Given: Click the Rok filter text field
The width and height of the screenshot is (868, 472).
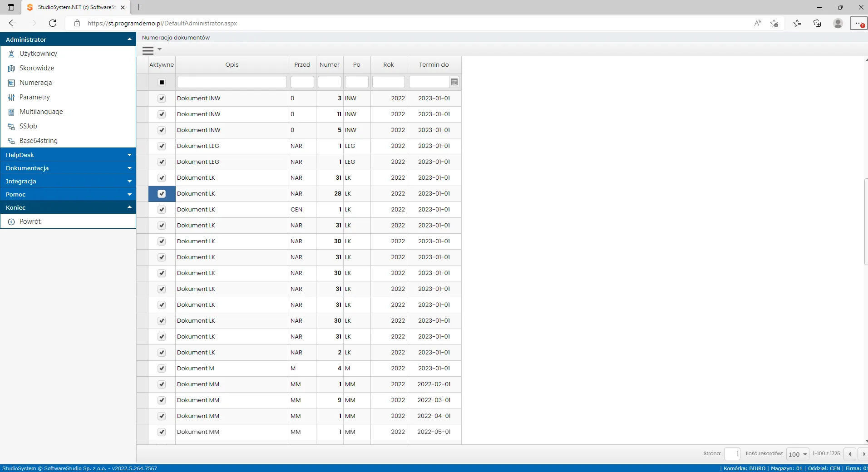Looking at the screenshot, I should pos(389,82).
